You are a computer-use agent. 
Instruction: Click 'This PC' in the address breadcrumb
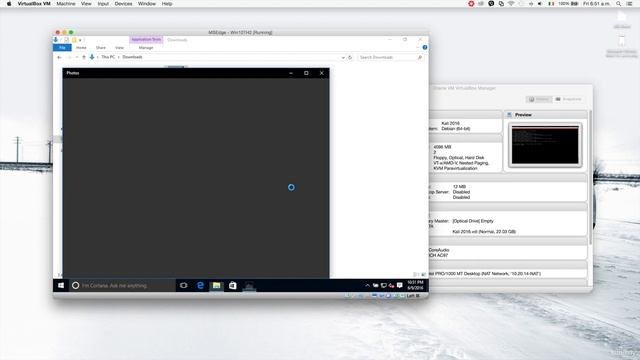(108, 57)
